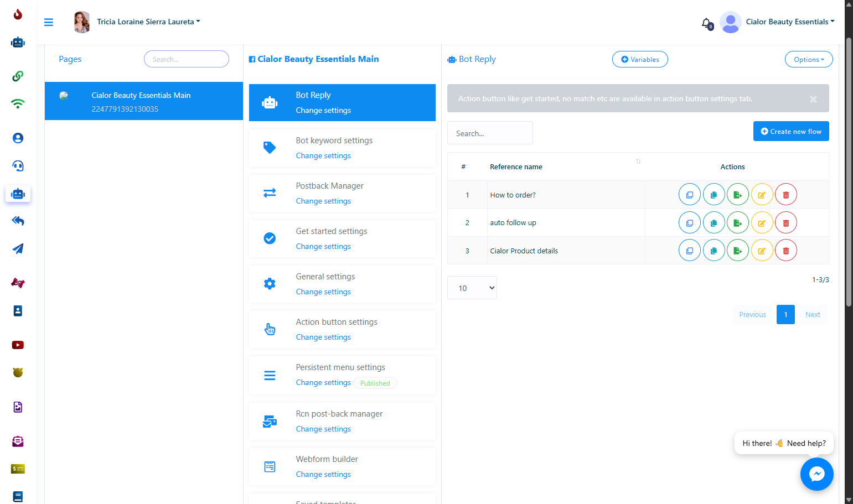Open Bot keyword settings

pos(342,148)
